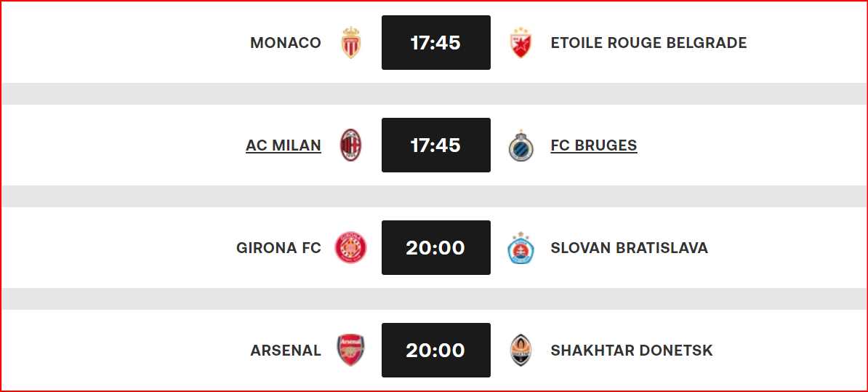Image resolution: width=868 pixels, height=392 pixels.
Task: Click the SHAKHTAR DONETSK team name
Action: [x=632, y=350]
